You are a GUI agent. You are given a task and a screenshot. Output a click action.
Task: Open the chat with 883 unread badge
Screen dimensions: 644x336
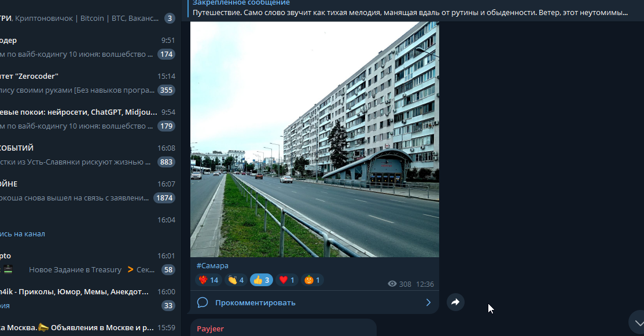pyautogui.click(x=89, y=155)
